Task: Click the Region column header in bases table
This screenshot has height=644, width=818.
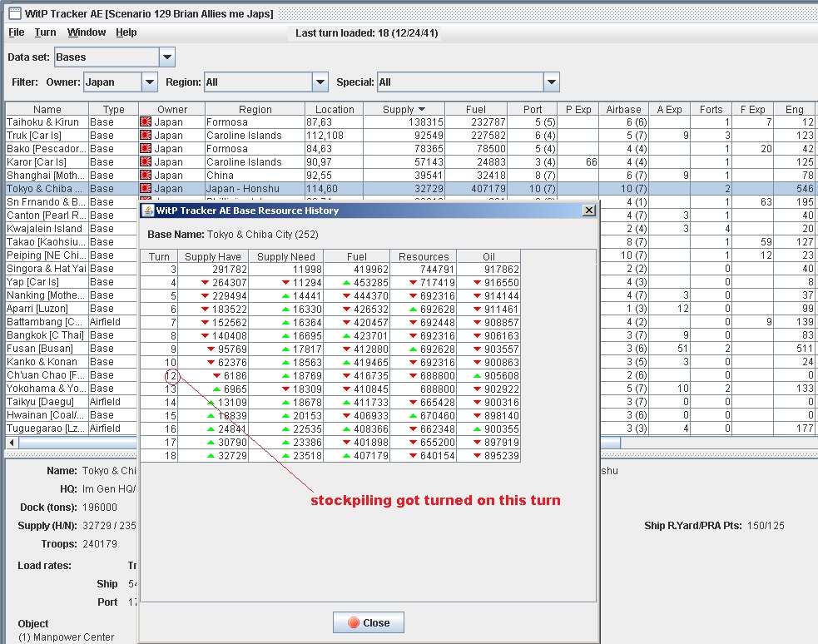Action: [255, 110]
